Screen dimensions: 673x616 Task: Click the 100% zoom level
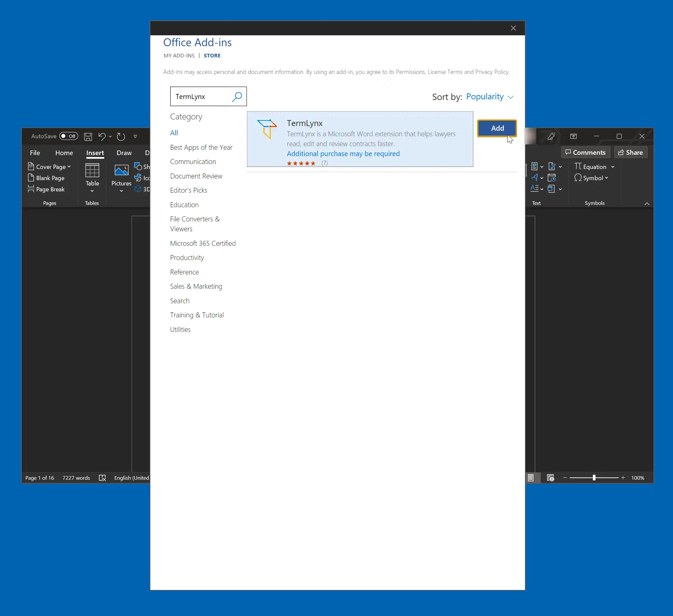[638, 478]
